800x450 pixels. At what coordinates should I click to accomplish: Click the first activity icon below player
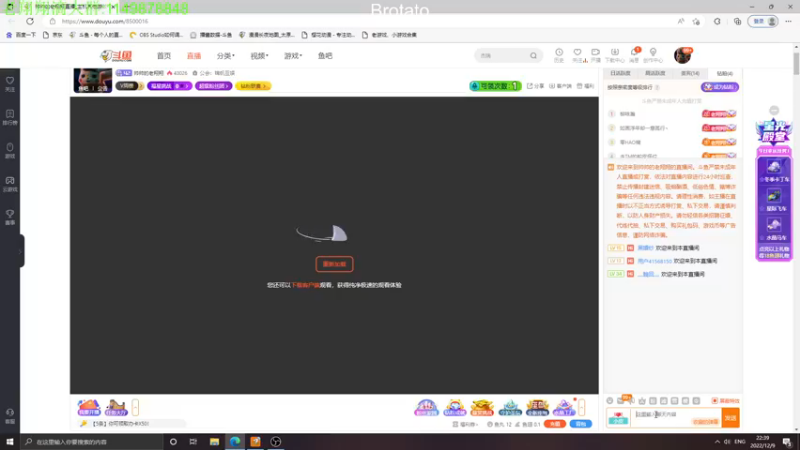(x=89, y=407)
